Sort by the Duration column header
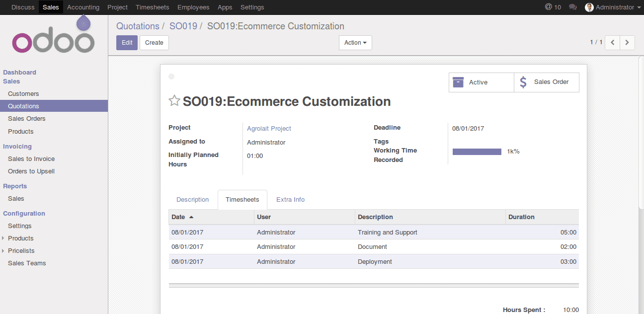The image size is (644, 314). coord(542,217)
